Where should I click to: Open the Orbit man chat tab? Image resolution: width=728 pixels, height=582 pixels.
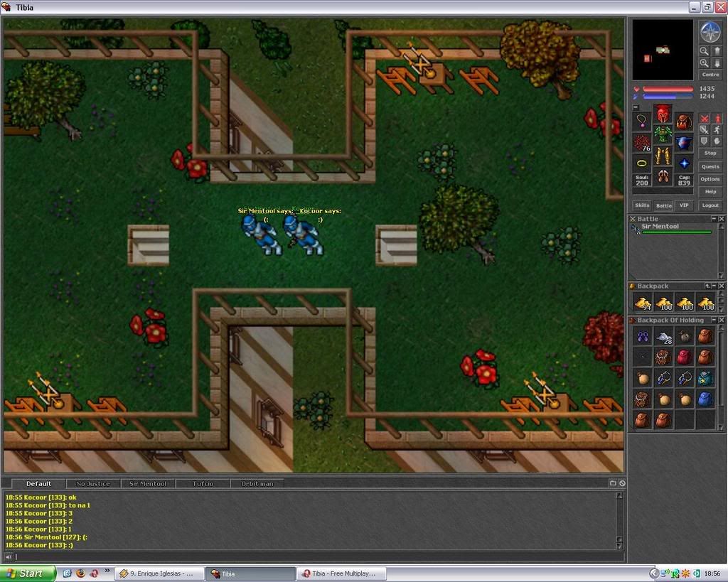[x=257, y=484]
